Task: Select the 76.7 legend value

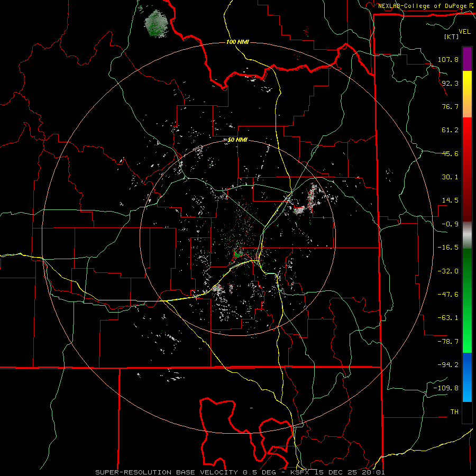Action: 450,106
